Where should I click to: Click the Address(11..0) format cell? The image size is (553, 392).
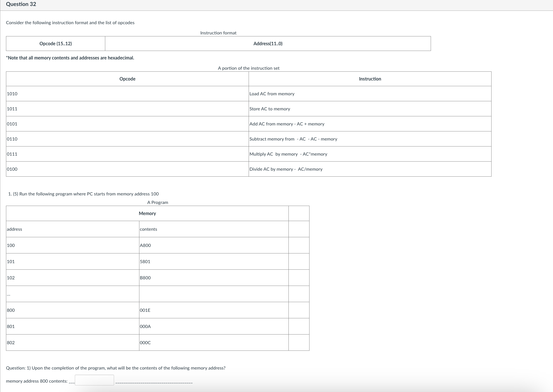click(268, 44)
